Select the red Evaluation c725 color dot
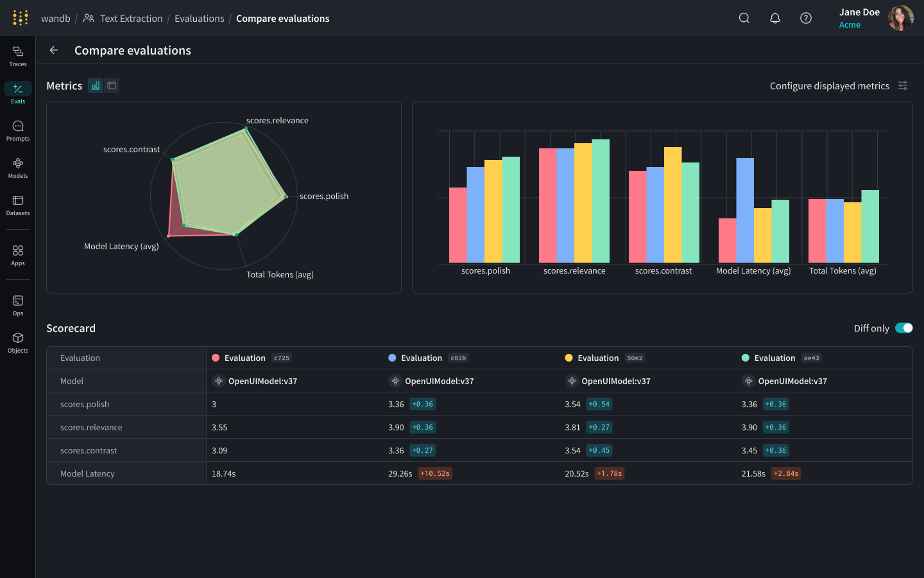 click(x=216, y=358)
